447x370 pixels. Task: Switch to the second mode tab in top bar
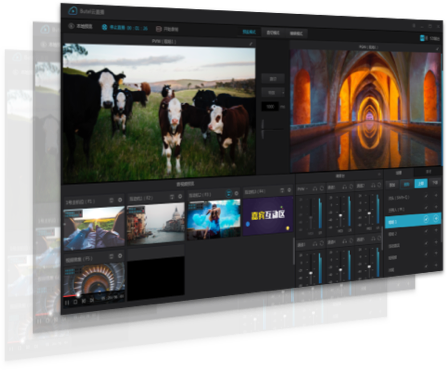point(273,32)
